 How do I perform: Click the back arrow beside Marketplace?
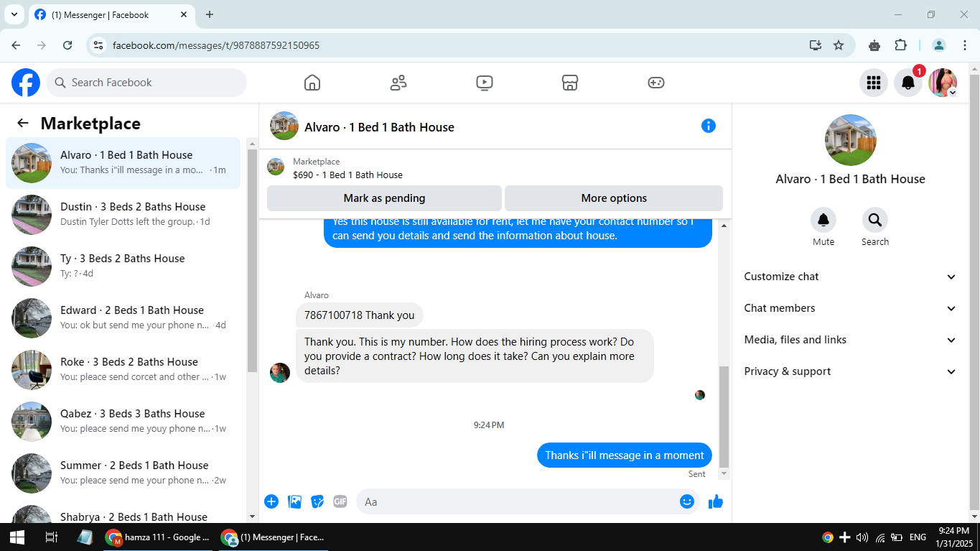[23, 123]
